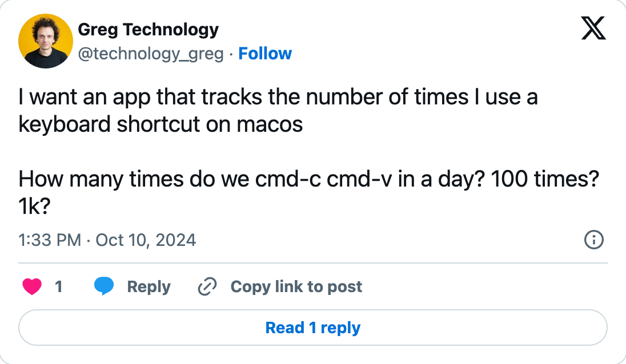Viewport: 626px width, 364px height.
Task: Click the @technology_greg handle
Action: click(151, 54)
